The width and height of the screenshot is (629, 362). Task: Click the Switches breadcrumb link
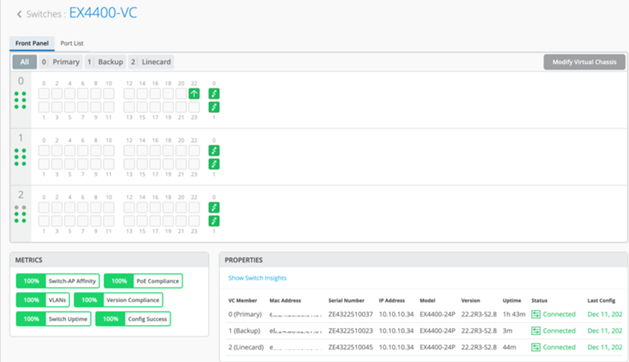tap(44, 14)
